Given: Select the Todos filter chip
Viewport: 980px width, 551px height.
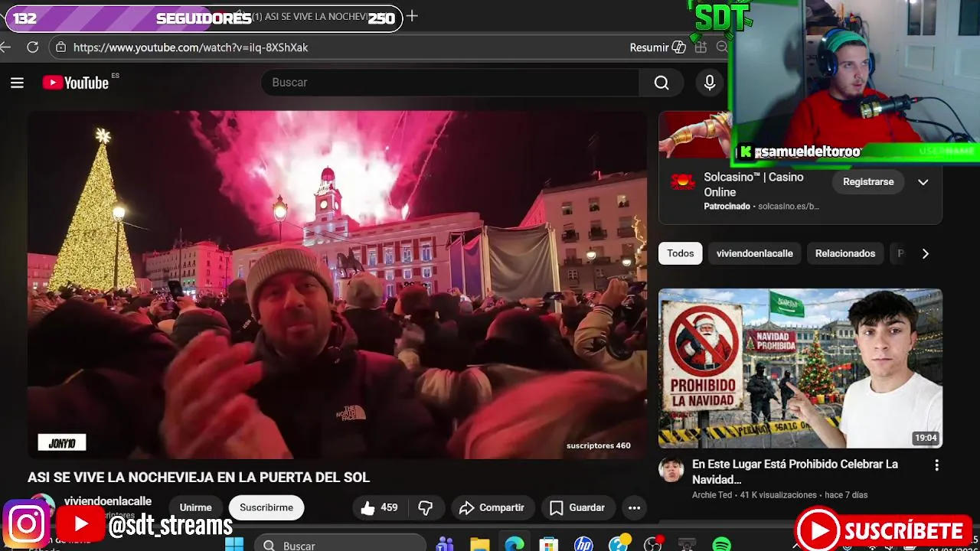Looking at the screenshot, I should 681,253.
